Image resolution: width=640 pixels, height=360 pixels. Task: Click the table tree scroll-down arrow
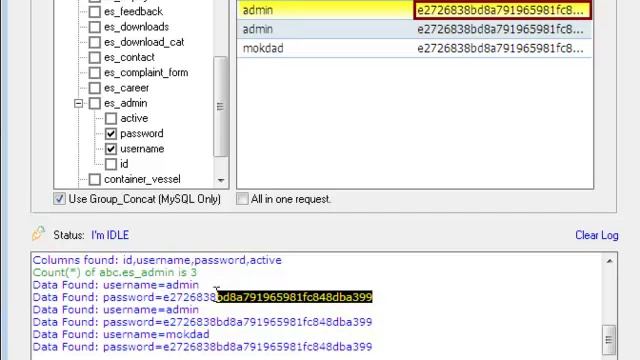(221, 180)
